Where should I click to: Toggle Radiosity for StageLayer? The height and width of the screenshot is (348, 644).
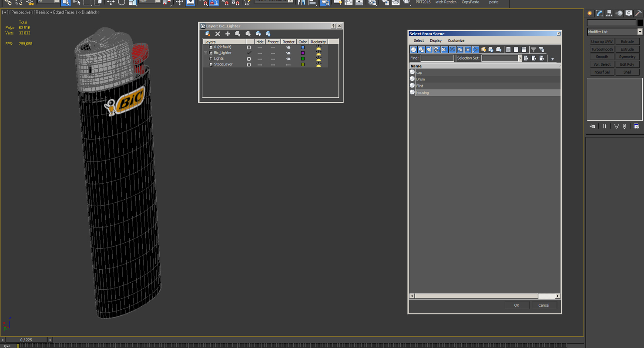[319, 64]
